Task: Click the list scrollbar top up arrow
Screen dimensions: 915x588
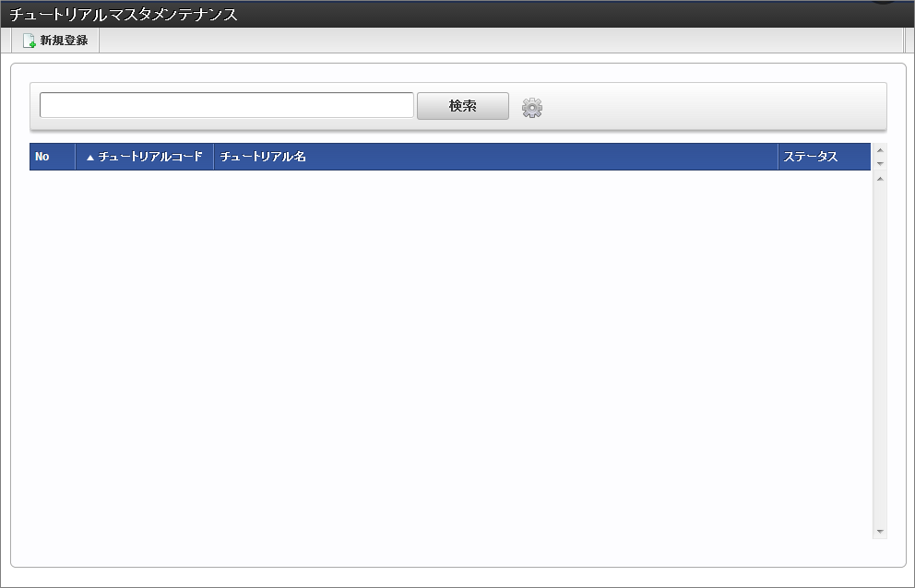Action: coord(880,179)
